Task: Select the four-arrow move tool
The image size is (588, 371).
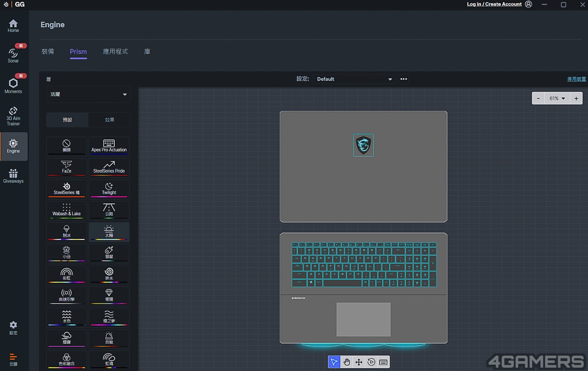Action: [359, 362]
